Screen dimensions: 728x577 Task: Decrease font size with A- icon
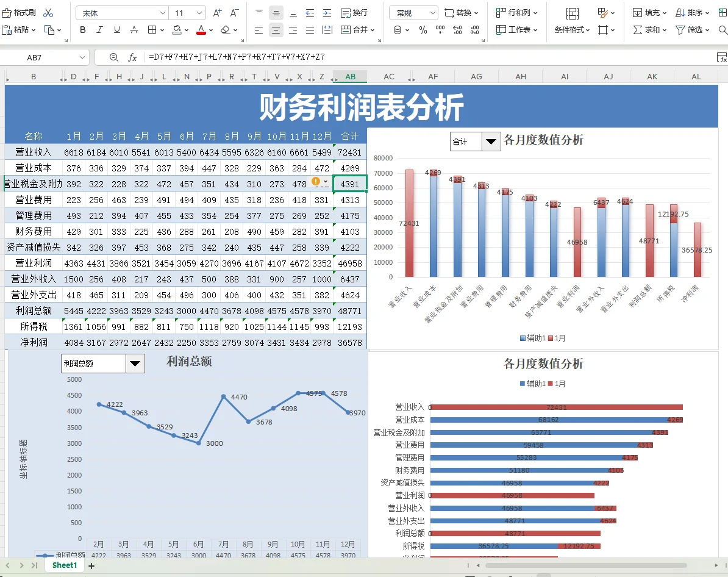pos(235,13)
